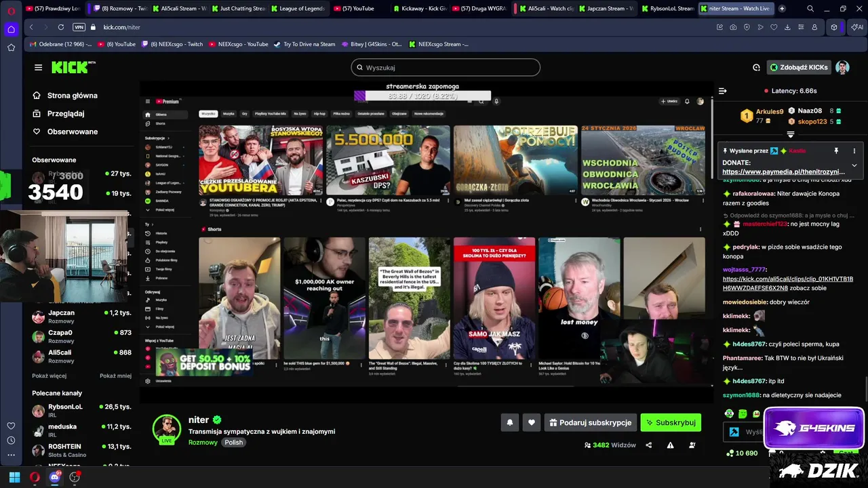
Task: Open the Kick hamburger menu
Action: tap(38, 67)
